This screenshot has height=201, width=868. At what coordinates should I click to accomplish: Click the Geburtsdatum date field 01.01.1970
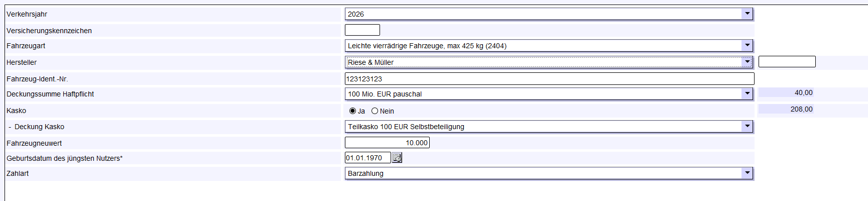click(x=368, y=158)
